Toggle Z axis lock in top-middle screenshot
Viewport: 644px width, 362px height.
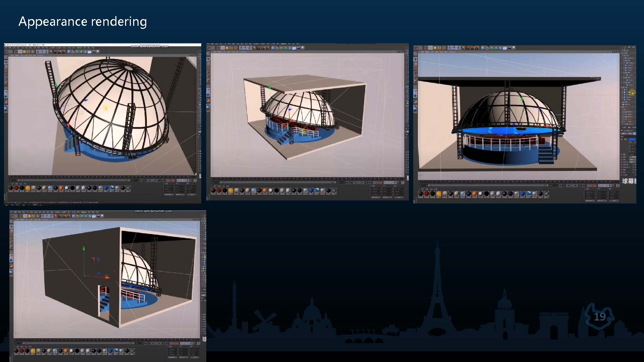[250, 48]
